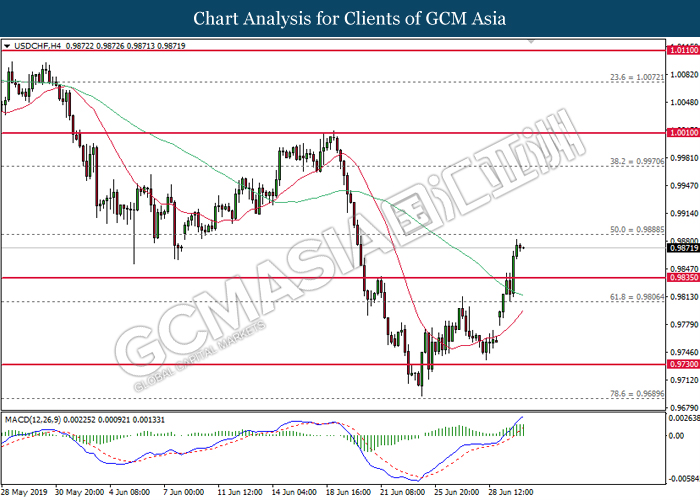
Task: Click the 7 Jun 00:00 time label
Action: tap(183, 492)
